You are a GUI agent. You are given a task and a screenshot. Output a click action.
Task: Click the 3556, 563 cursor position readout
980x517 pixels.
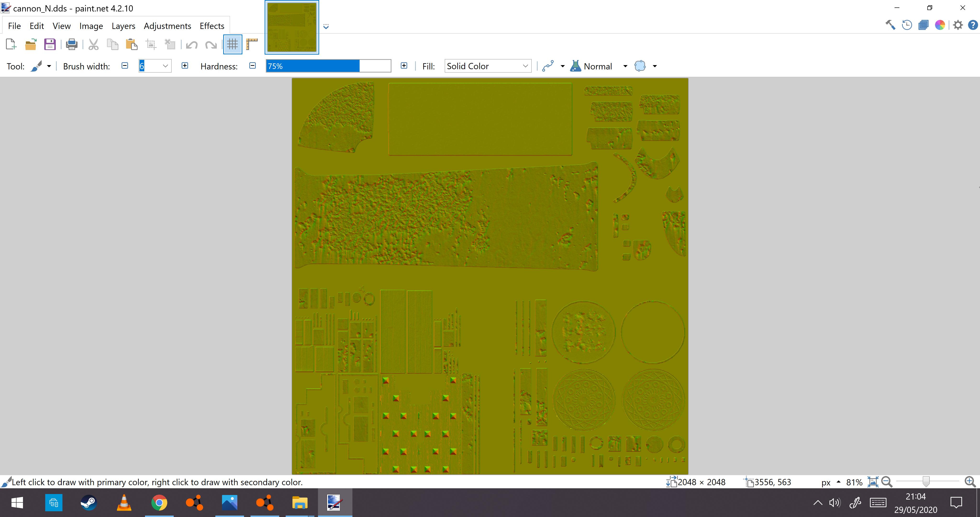773,482
